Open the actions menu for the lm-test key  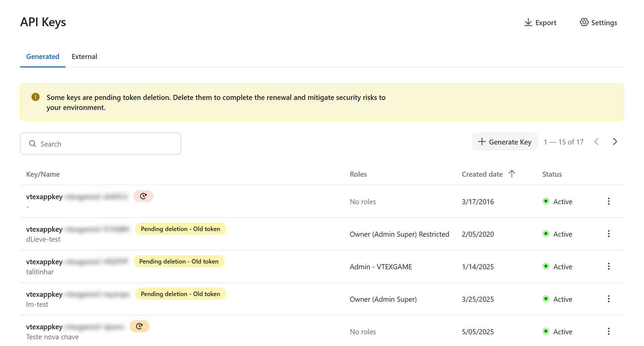click(609, 298)
